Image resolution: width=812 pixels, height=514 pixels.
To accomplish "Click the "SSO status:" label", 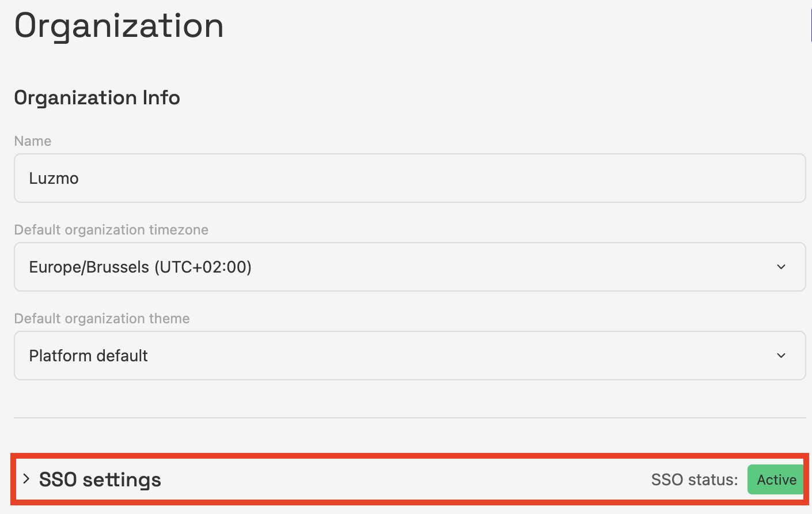I will [694, 479].
